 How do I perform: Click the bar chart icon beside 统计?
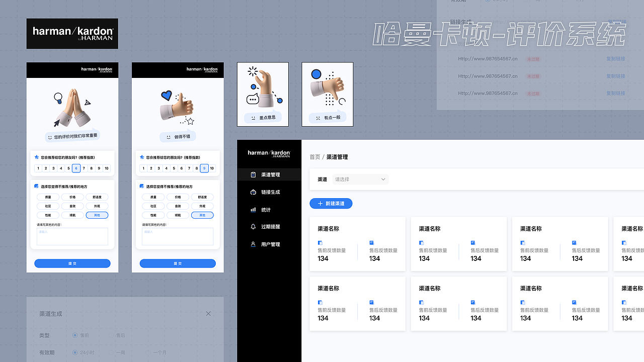point(253,210)
